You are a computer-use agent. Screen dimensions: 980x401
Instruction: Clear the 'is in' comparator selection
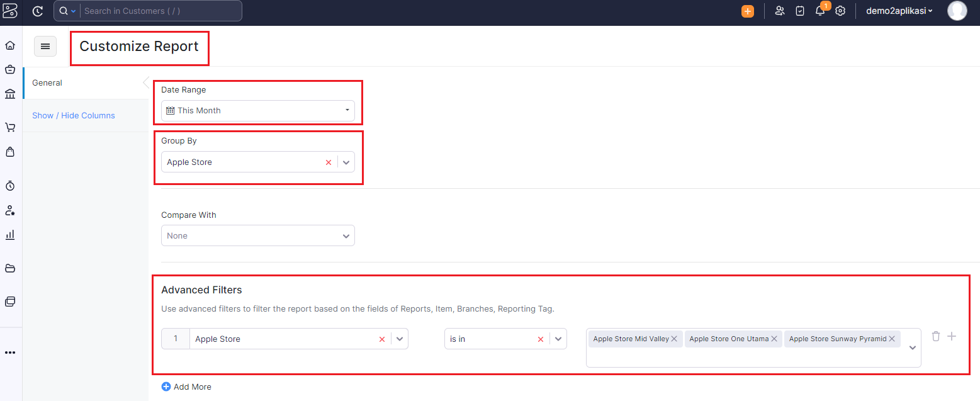[541, 339]
